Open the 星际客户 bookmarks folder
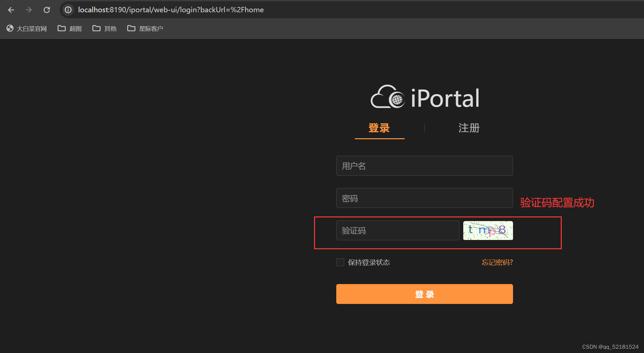The height and width of the screenshot is (353, 644). pos(145,29)
